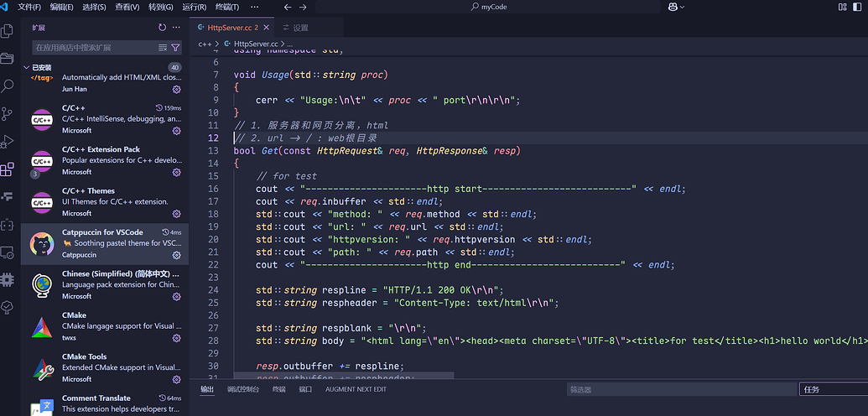Open manage gear for CMake extension
This screenshot has height=416, width=868.
point(177,338)
